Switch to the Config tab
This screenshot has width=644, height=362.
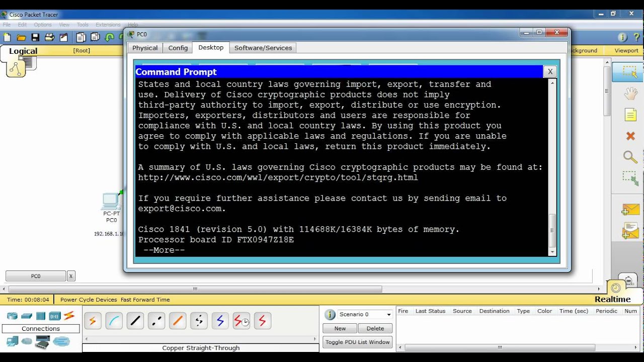coord(178,48)
